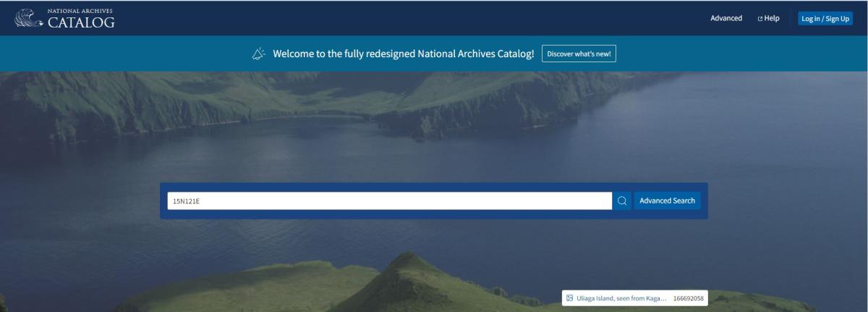Open the Help link in header
Screen dimensions: 868x312
772,18
